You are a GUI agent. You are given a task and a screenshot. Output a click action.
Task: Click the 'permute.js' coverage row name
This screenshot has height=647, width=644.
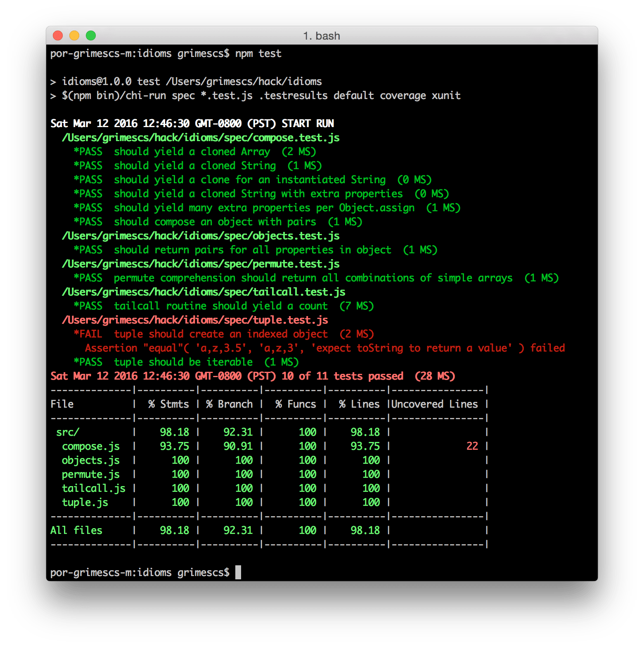91,475
